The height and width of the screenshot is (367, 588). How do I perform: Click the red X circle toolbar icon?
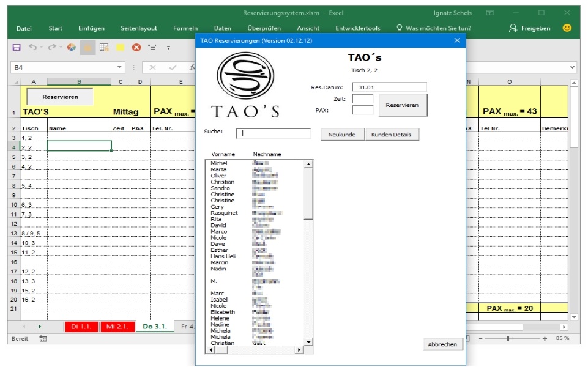[x=136, y=48]
